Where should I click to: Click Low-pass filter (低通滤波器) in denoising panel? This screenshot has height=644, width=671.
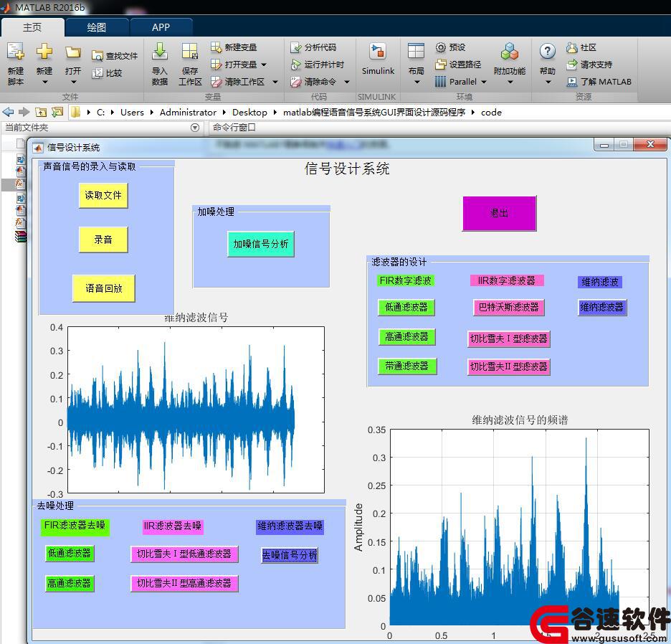[70, 554]
